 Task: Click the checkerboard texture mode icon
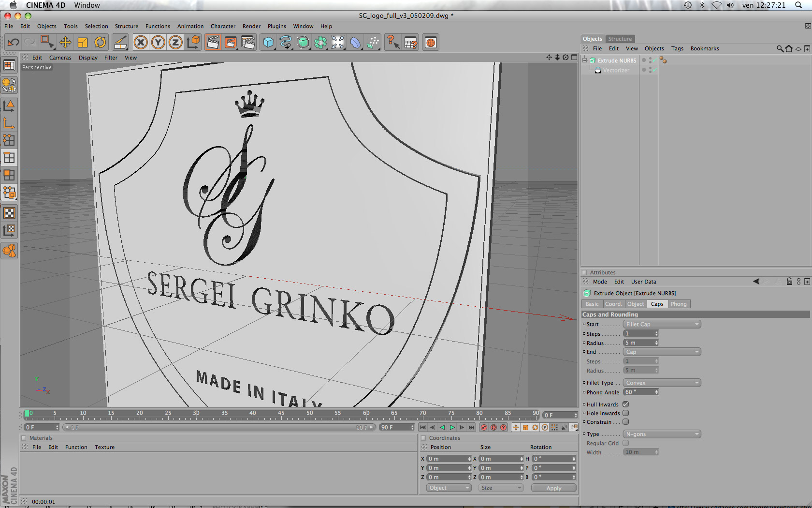coord(9,213)
